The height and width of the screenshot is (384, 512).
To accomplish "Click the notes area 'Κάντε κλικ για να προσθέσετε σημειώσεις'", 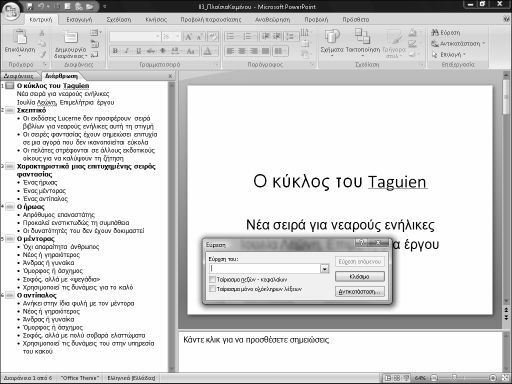I will [x=256, y=340].
